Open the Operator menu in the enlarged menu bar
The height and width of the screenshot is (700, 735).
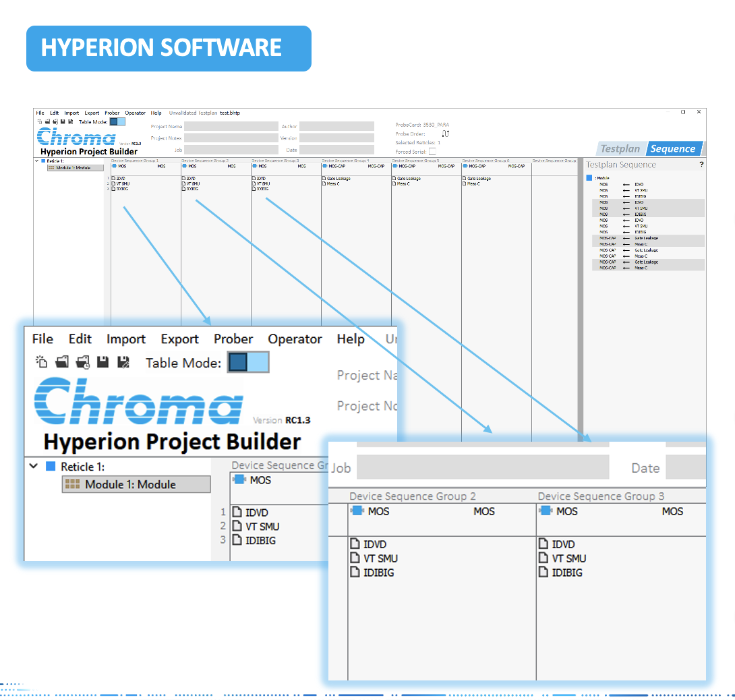295,339
